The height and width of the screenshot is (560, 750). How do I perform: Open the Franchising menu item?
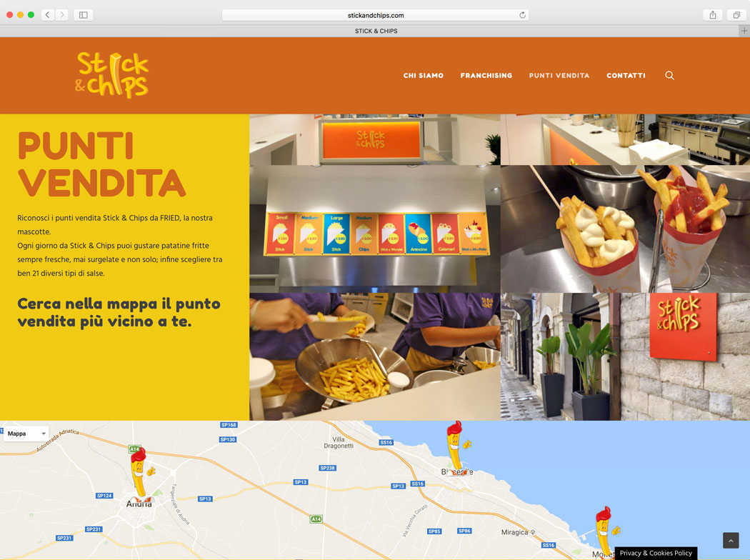[x=486, y=76]
